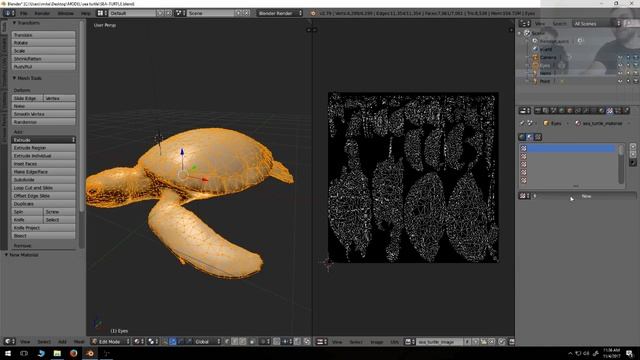Click the Windows Start button
The width and height of the screenshot is (640, 360).
(8, 353)
